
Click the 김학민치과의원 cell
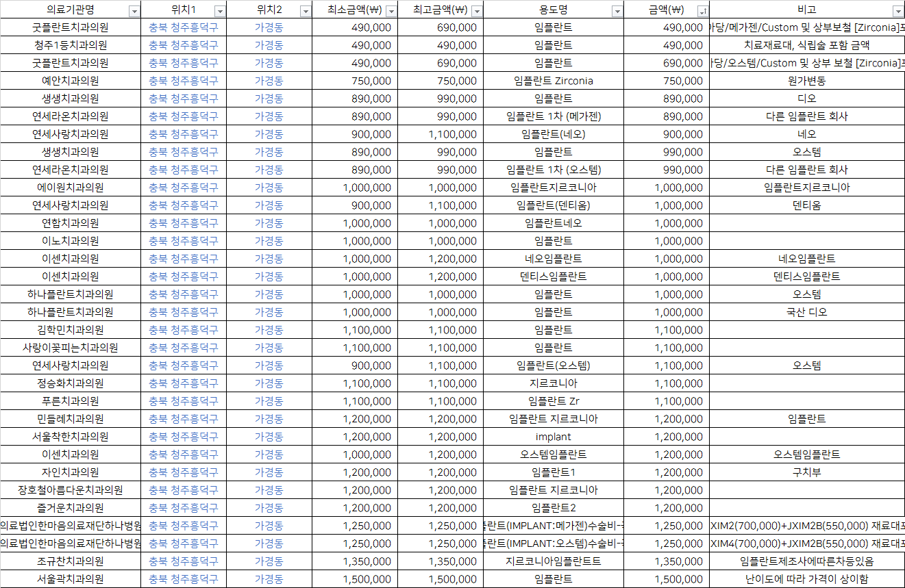coord(71,330)
